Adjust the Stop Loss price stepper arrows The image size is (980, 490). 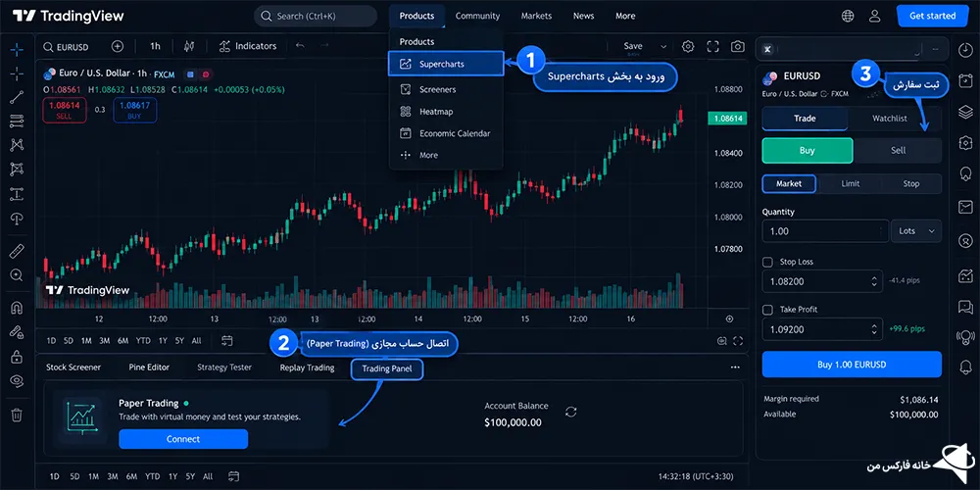pos(874,281)
